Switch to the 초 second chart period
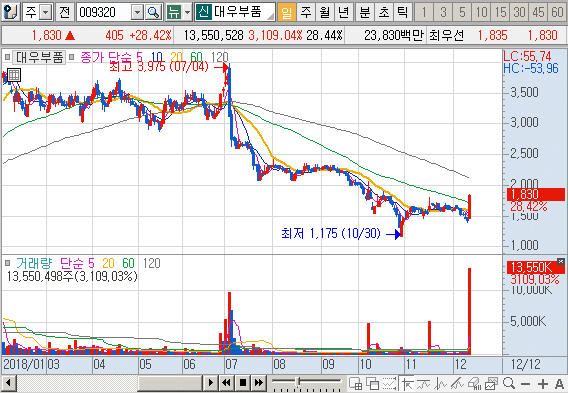Viewport: 568px width, 393px height. coord(384,12)
